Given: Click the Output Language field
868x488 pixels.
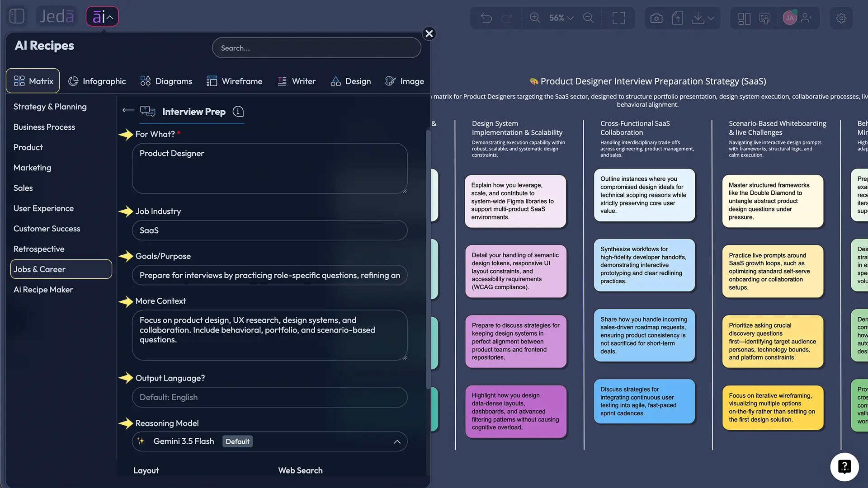Looking at the screenshot, I should [x=269, y=397].
